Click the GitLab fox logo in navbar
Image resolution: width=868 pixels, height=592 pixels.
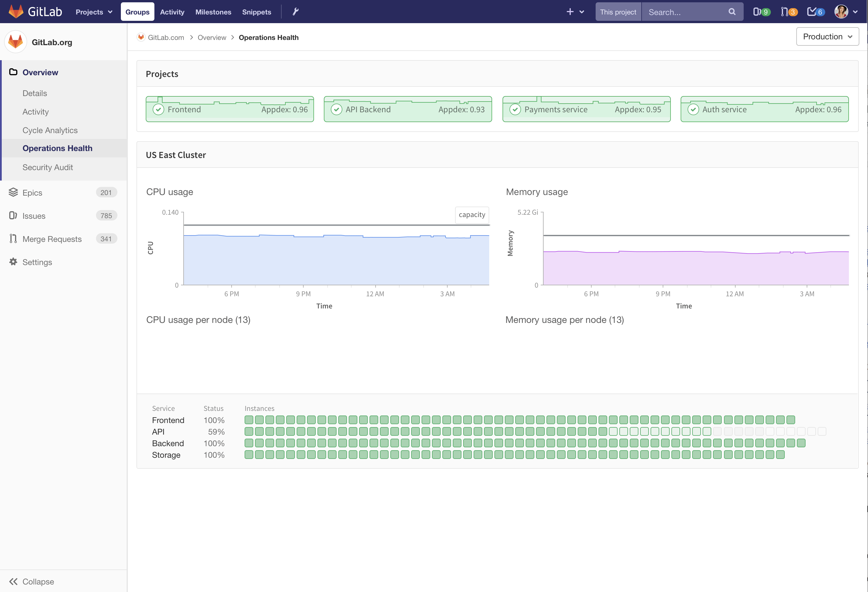pyautogui.click(x=16, y=12)
